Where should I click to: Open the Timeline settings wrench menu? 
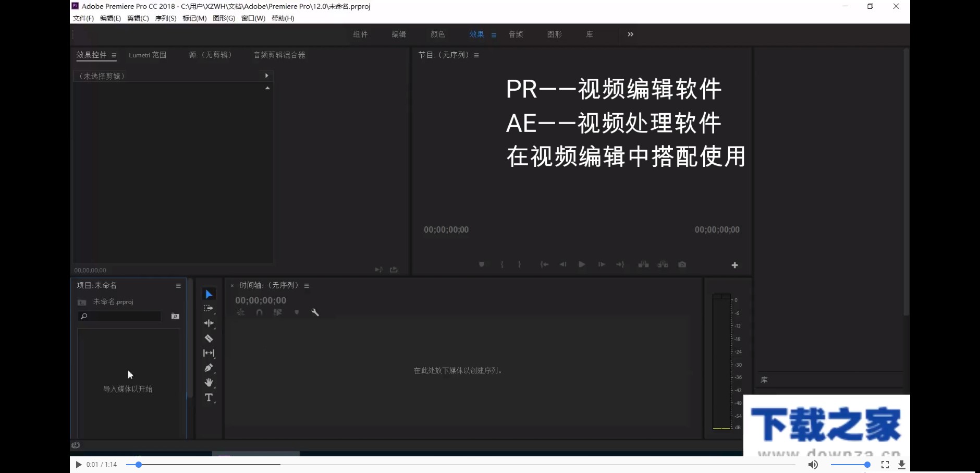coord(315,312)
